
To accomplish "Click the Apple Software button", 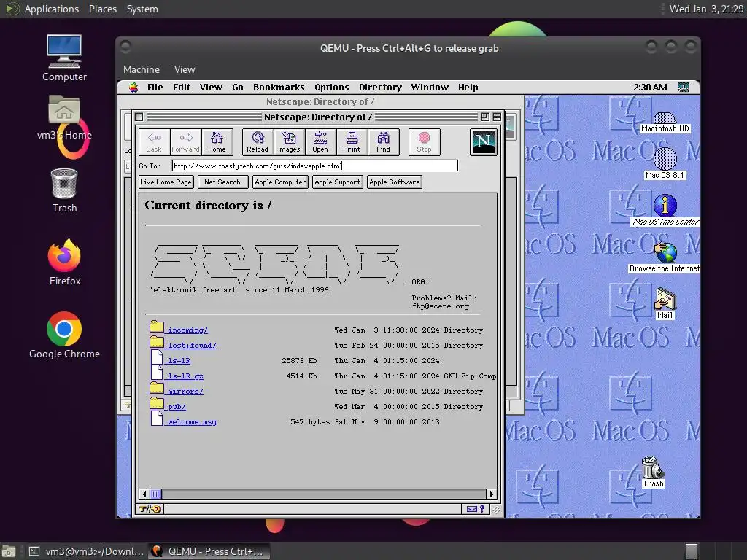I will 395,182.
